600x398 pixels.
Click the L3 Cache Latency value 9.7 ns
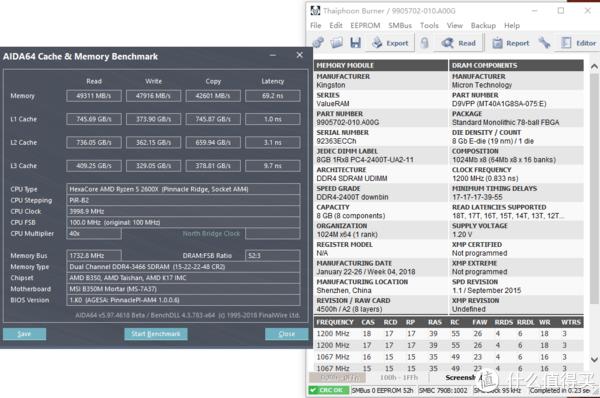(272, 166)
